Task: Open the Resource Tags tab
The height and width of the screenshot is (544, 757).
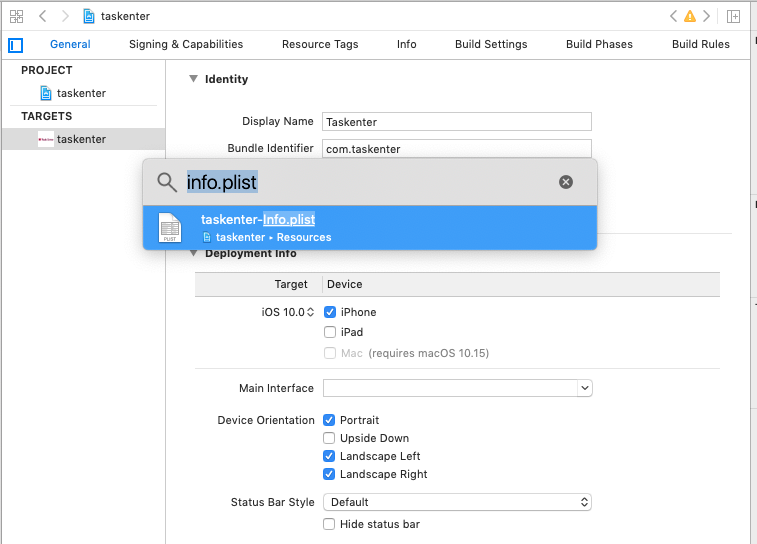Action: 320,44
